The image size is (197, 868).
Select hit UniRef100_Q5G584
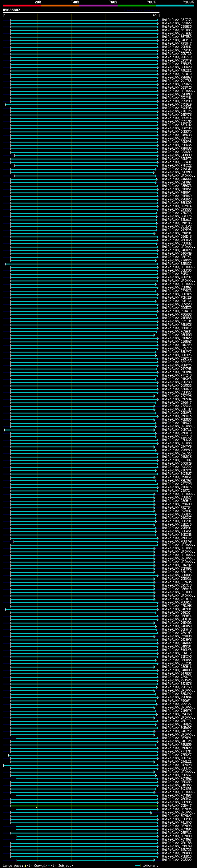pos(177,399)
